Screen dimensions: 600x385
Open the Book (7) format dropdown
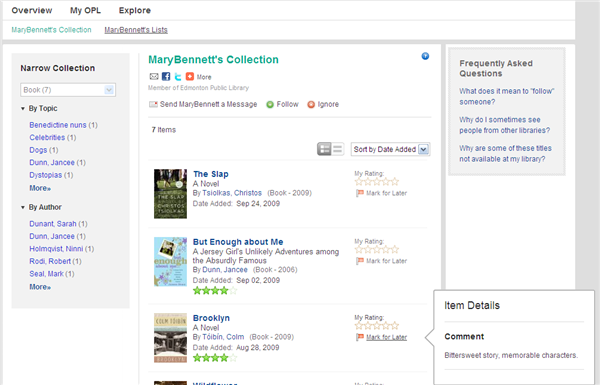click(x=68, y=90)
